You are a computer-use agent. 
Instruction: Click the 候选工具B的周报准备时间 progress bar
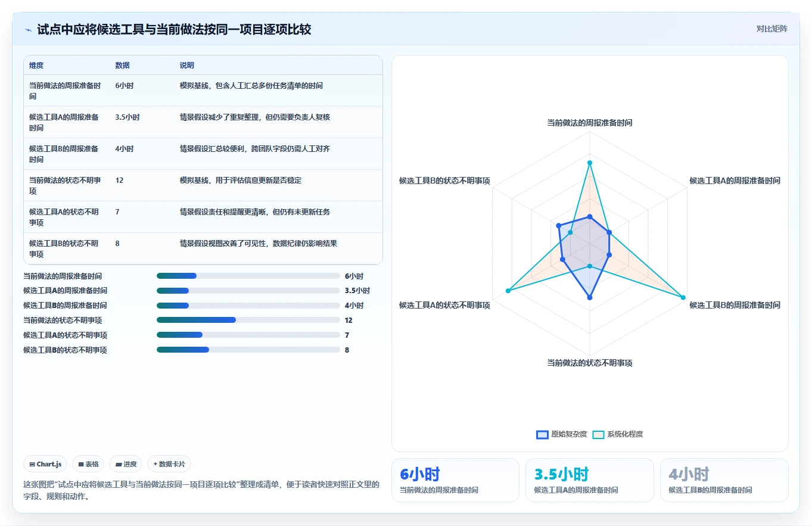coord(248,306)
